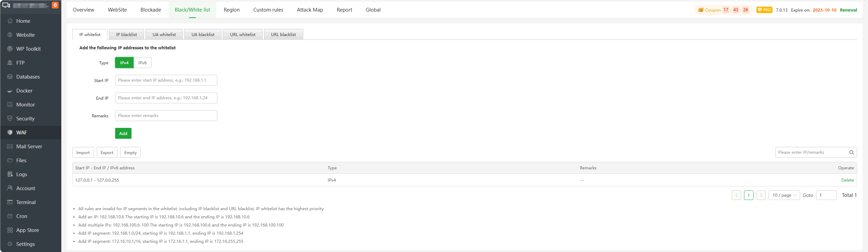The image size is (868, 252).
Task: Click the Import button
Action: (x=83, y=152)
